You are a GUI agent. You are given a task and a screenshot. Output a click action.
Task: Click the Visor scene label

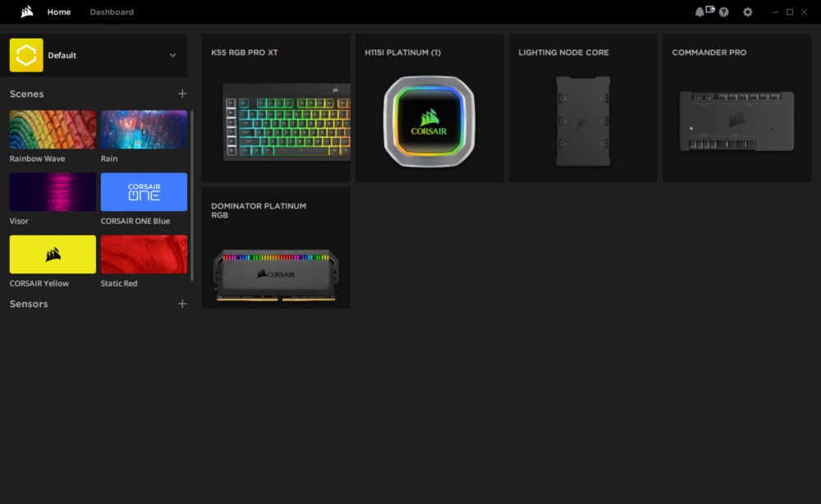(x=19, y=221)
